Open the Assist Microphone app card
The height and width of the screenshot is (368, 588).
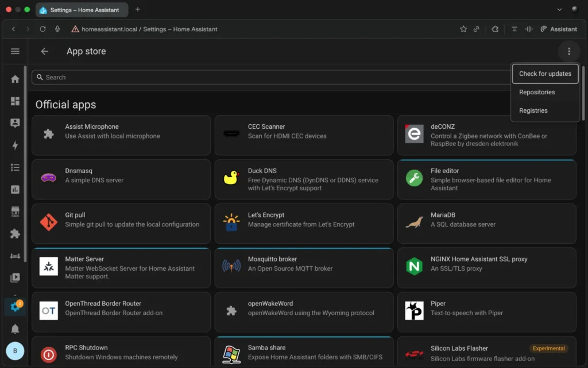[x=121, y=135]
